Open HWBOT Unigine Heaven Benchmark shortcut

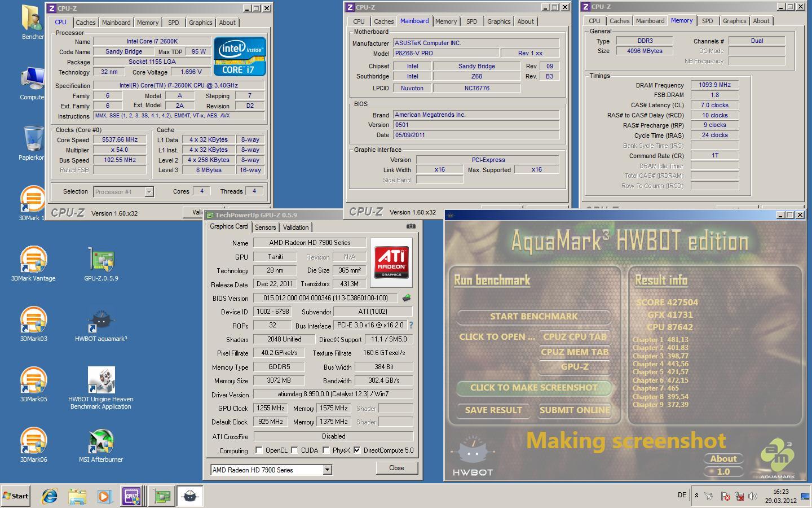click(101, 388)
